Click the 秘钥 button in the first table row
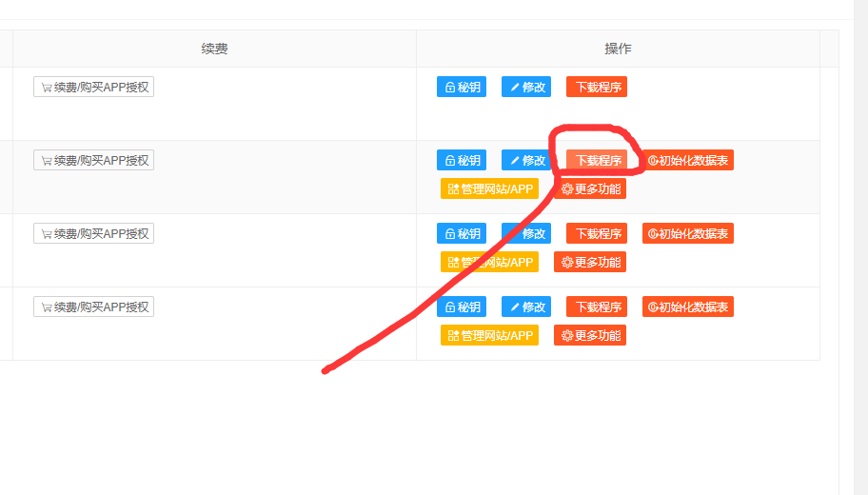Image resolution: width=868 pixels, height=495 pixels. click(x=462, y=87)
